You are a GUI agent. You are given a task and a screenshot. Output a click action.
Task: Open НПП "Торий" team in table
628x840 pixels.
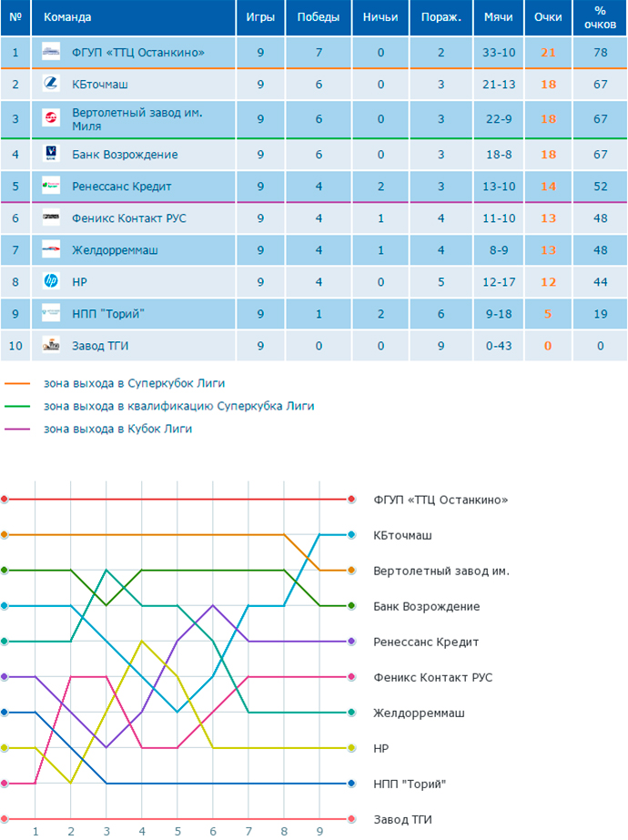(x=108, y=314)
